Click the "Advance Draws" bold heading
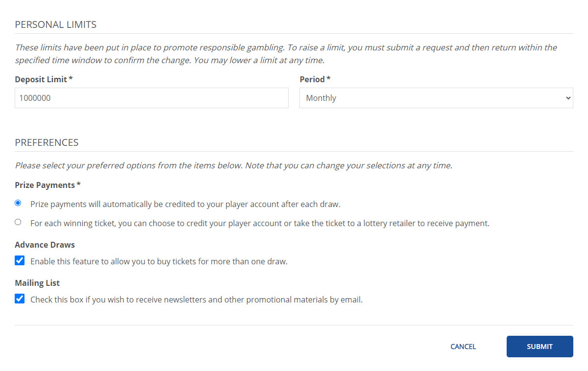The image size is (588, 371). pos(45,245)
